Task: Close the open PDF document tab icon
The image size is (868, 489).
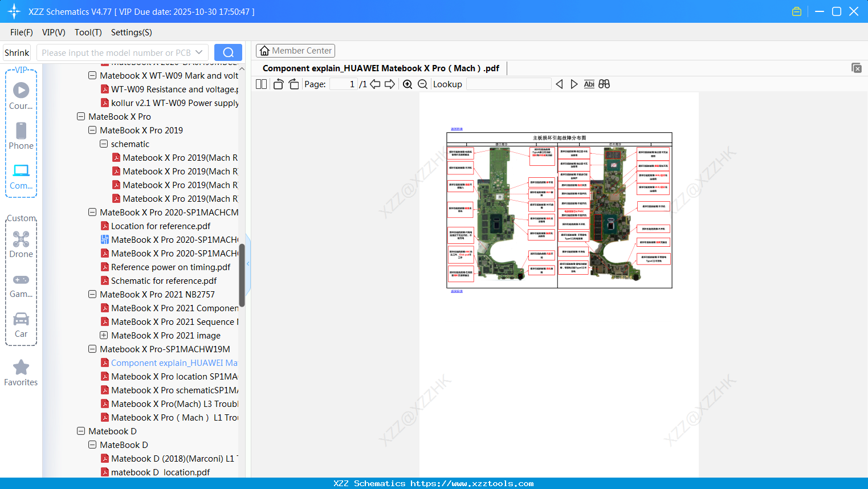Action: pyautogui.click(x=857, y=68)
